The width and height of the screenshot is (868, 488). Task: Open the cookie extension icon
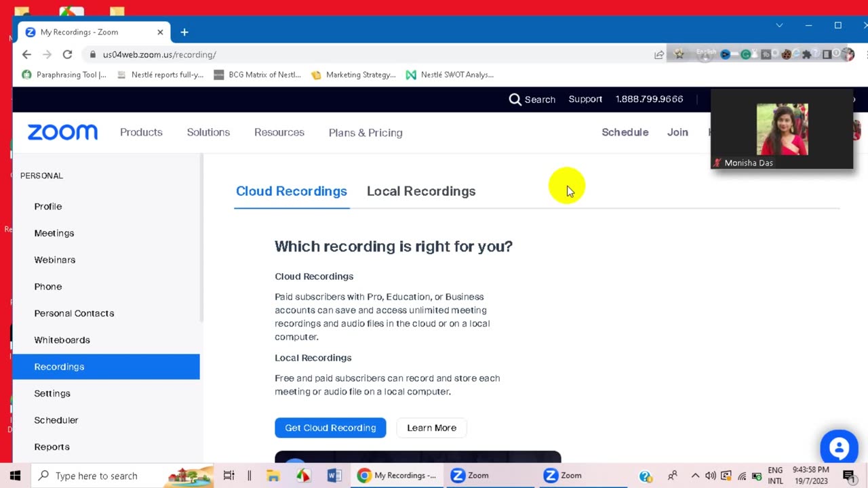pos(786,54)
